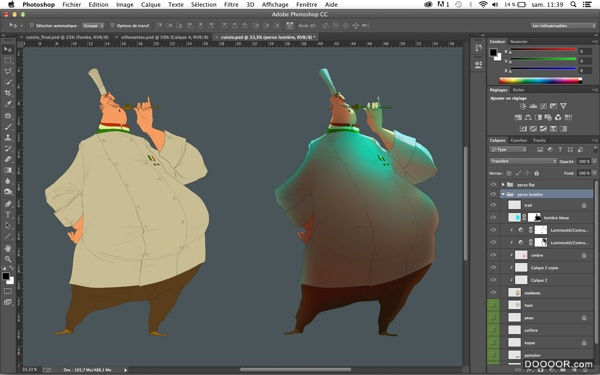Viewport: 600px width, 375px height.
Task: Open the Fond value dropdown arrow
Action: coord(594,173)
